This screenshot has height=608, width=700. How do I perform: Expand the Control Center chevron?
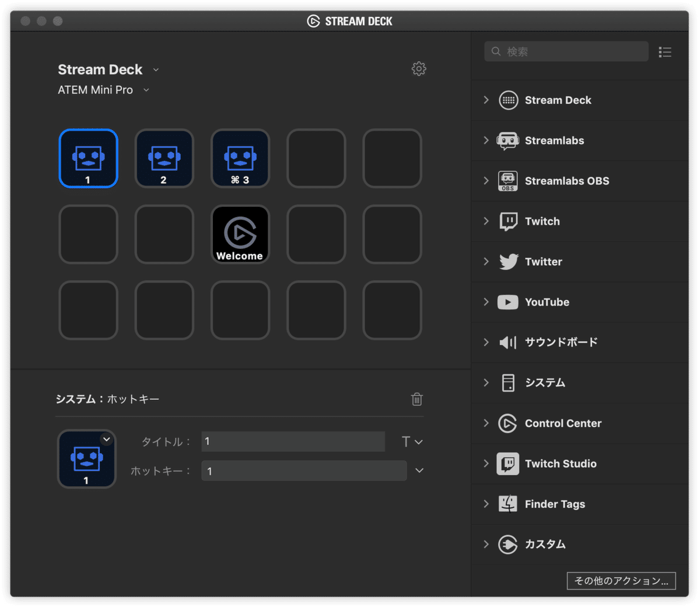coord(486,423)
